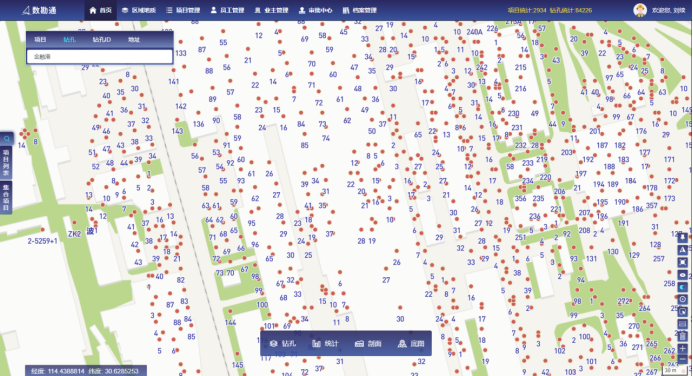
Task: Select the fullscreen extent icon on the map toolbar
Action: tap(683, 262)
